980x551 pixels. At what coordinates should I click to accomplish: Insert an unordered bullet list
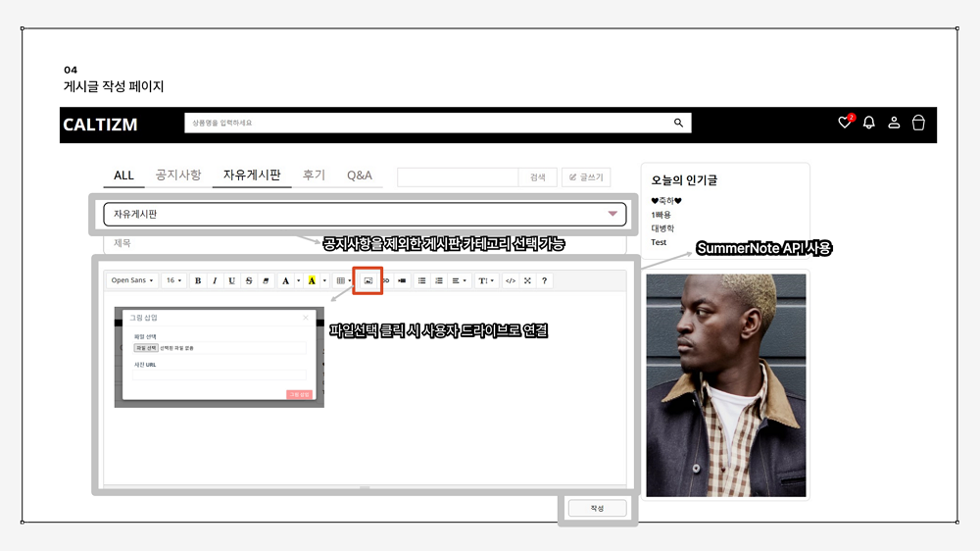click(x=421, y=280)
